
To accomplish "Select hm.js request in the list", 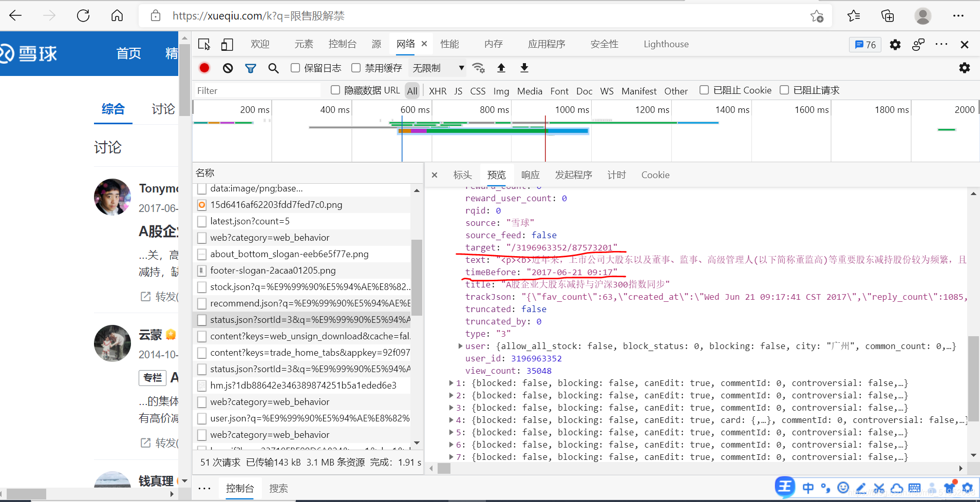I will 302,385.
